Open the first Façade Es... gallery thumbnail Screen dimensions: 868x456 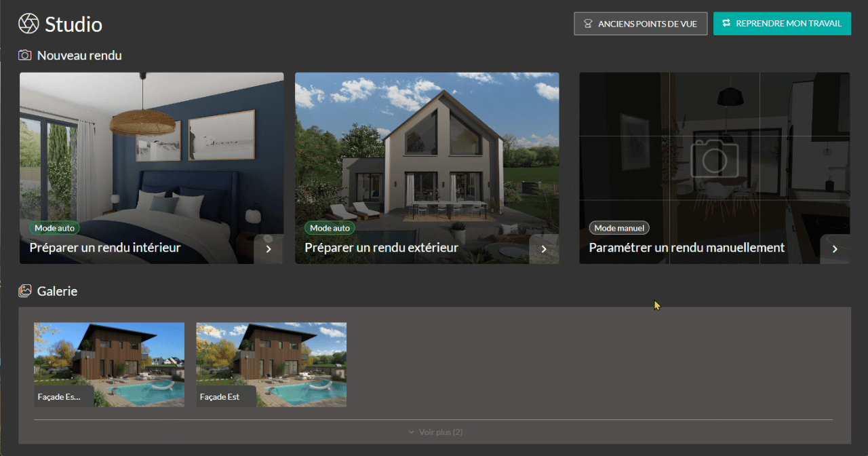click(108, 364)
